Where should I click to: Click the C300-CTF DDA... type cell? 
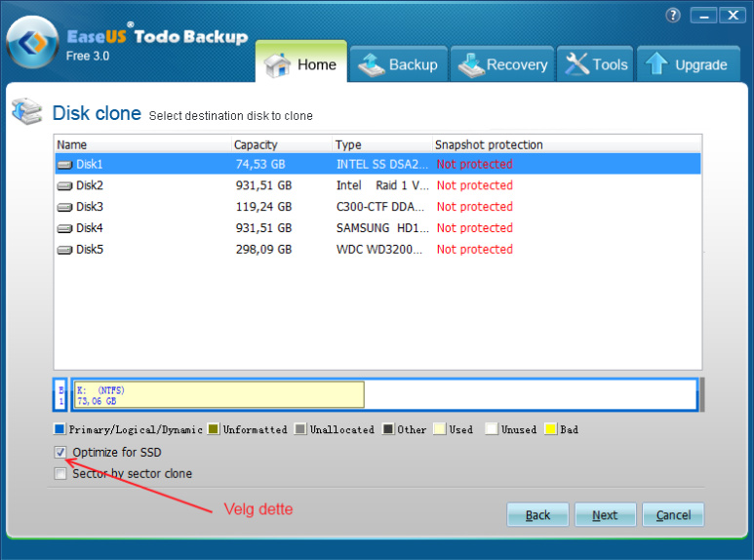(380, 207)
